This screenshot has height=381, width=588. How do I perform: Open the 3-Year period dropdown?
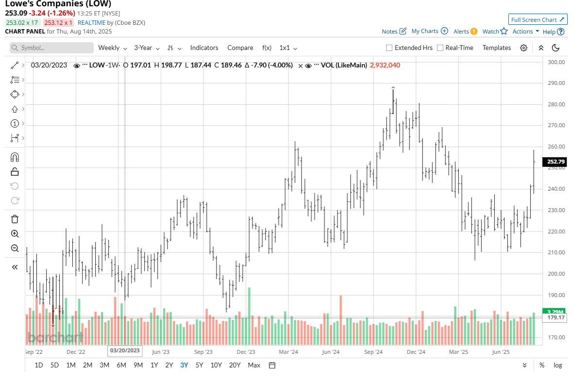pos(147,48)
